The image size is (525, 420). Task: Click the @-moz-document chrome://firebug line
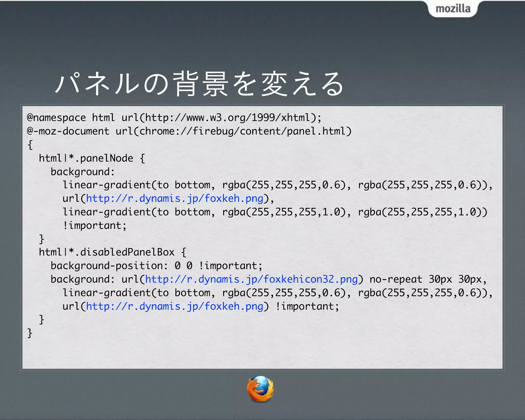click(189, 131)
